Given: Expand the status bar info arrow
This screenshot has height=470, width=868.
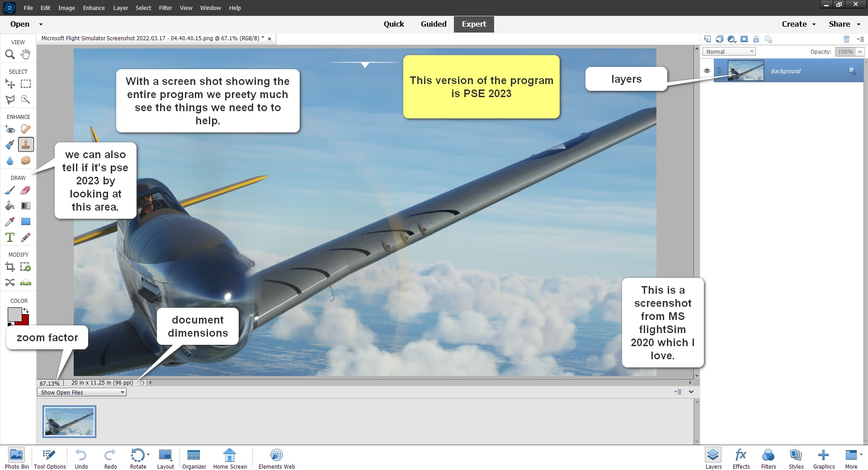Looking at the screenshot, I should [x=143, y=383].
